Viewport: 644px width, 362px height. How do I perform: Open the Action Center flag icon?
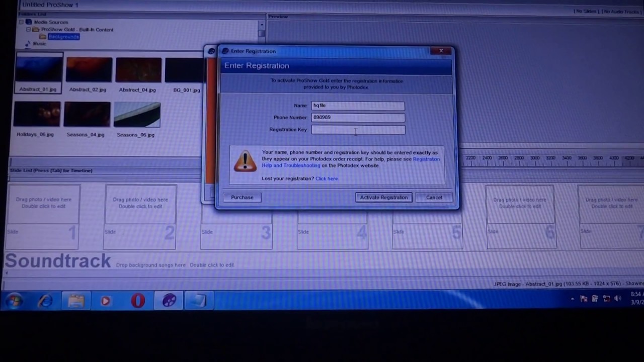point(584,299)
